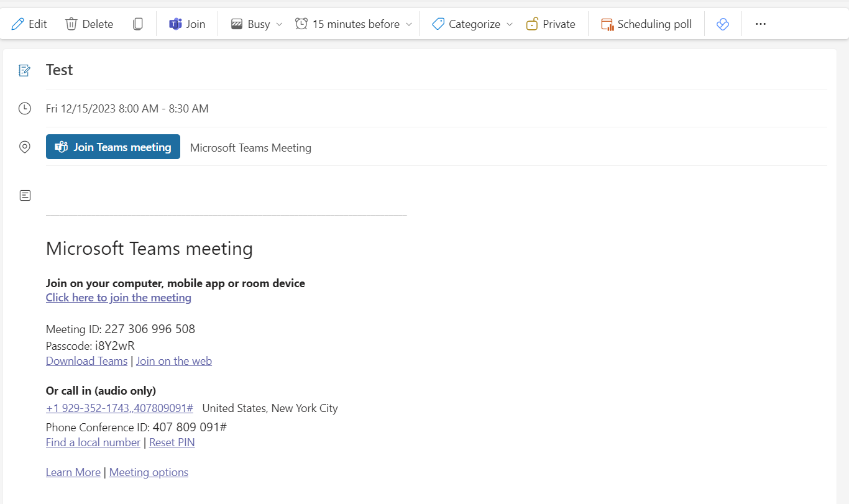Click the title notepad icon beside Test
The height and width of the screenshot is (504, 849).
tap(24, 70)
